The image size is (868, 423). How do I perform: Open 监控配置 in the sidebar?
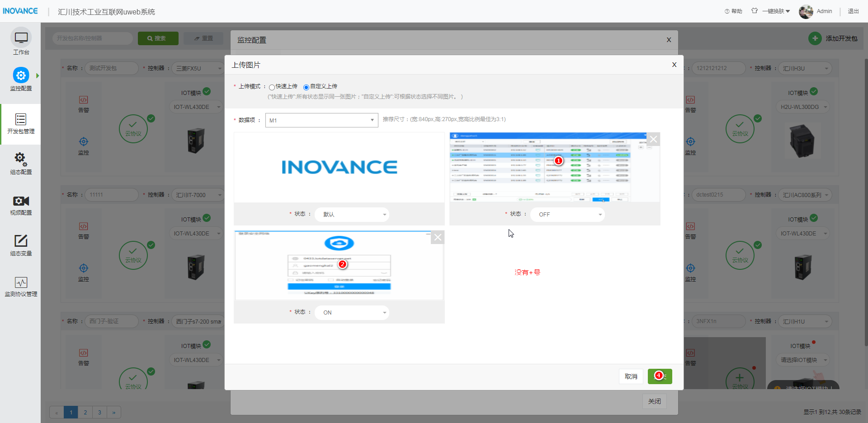pyautogui.click(x=21, y=79)
